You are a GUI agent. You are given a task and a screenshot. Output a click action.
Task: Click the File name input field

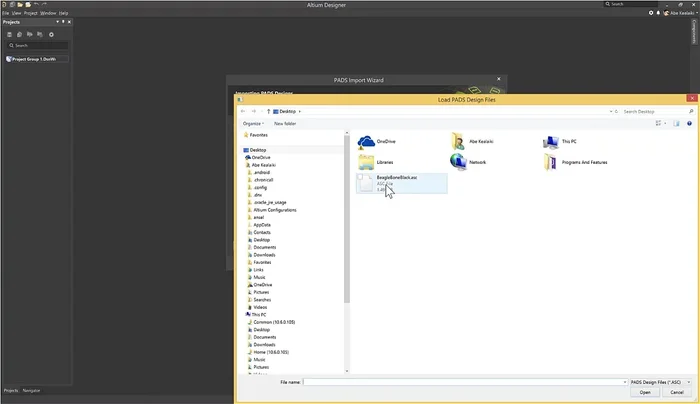pyautogui.click(x=460, y=381)
